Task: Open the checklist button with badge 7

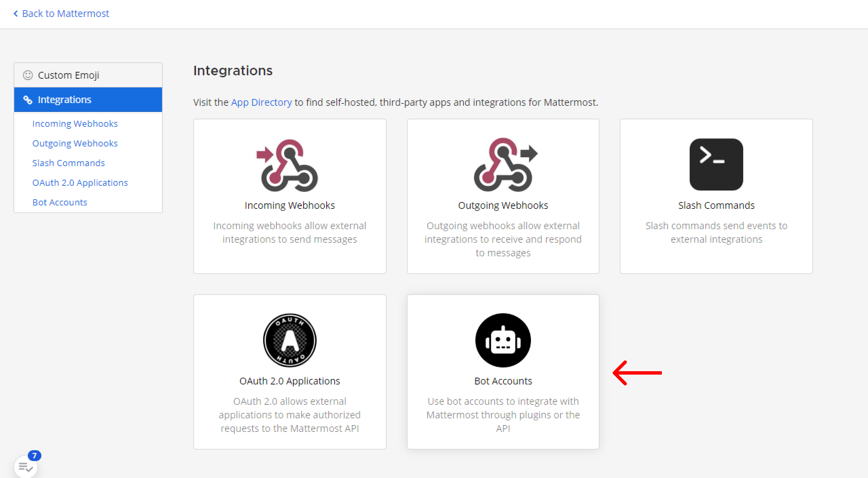Action: click(26, 467)
